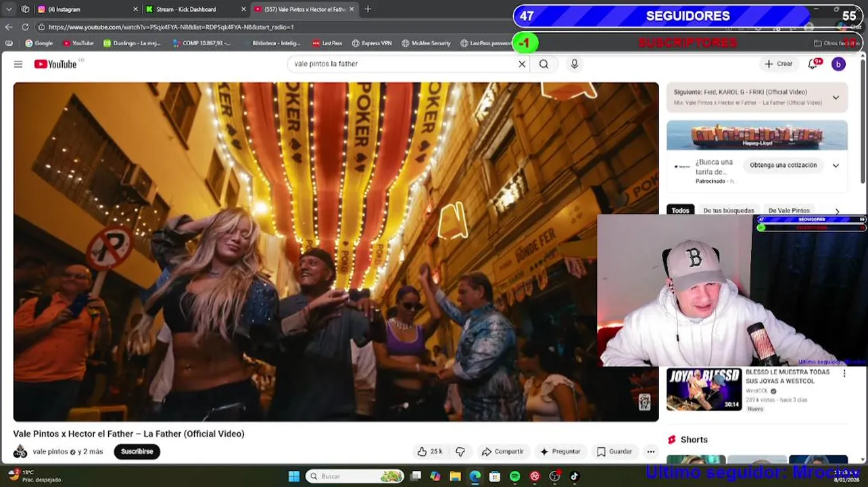This screenshot has width=868, height=487.
Task: Open Microsoft Store from taskbar
Action: tap(495, 476)
